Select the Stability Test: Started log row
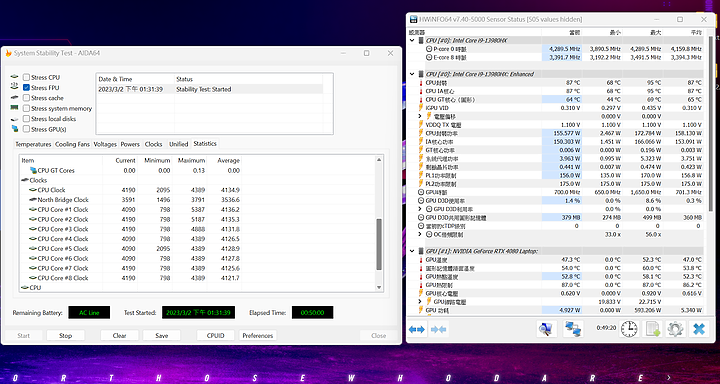Image resolution: width=720 pixels, height=384 pixels. pos(209,90)
